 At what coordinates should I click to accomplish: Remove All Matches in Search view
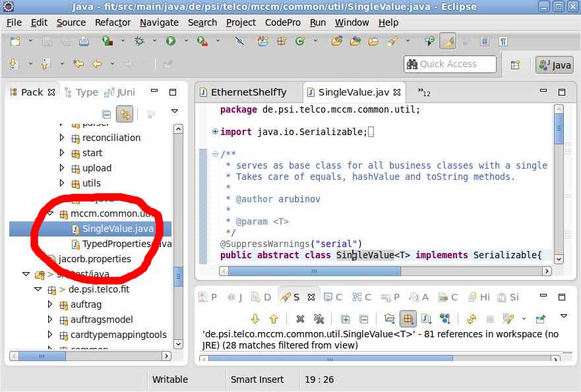[319, 319]
